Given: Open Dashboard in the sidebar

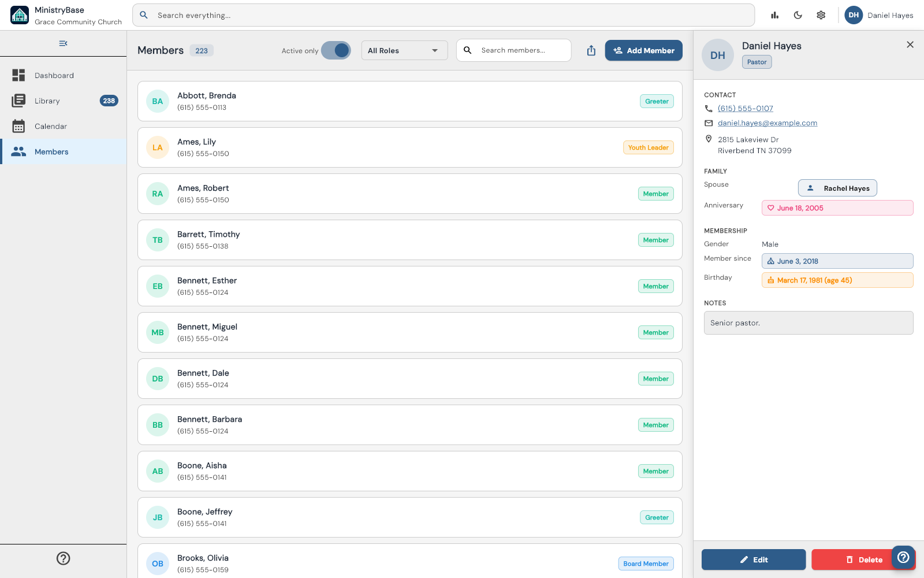Looking at the screenshot, I should 64,75.
